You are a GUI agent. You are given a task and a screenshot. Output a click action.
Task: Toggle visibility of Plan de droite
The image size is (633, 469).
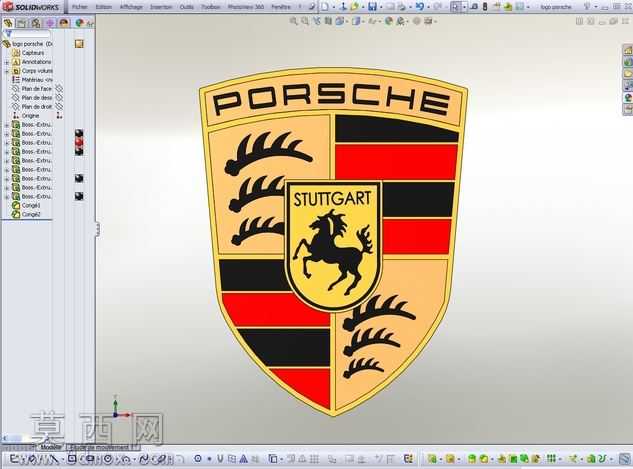[59, 106]
